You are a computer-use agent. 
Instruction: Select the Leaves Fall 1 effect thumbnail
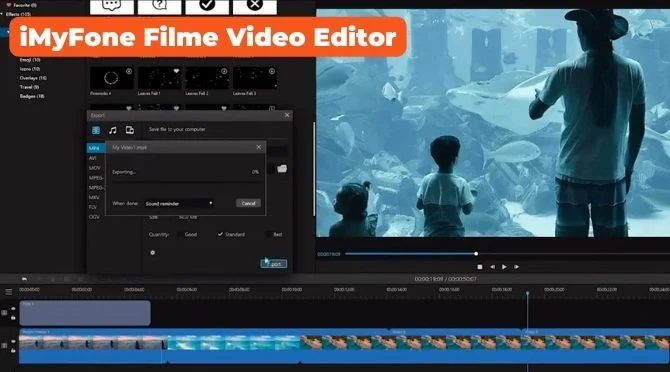[159, 78]
